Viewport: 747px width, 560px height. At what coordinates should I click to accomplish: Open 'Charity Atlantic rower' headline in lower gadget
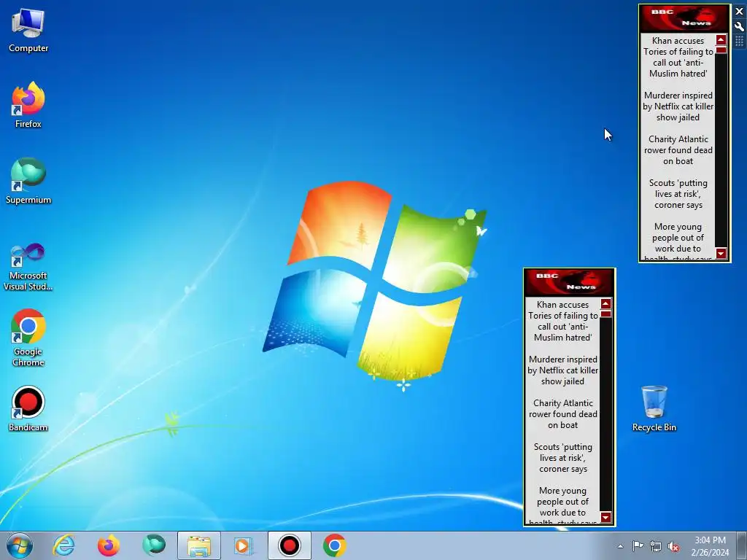562,414
